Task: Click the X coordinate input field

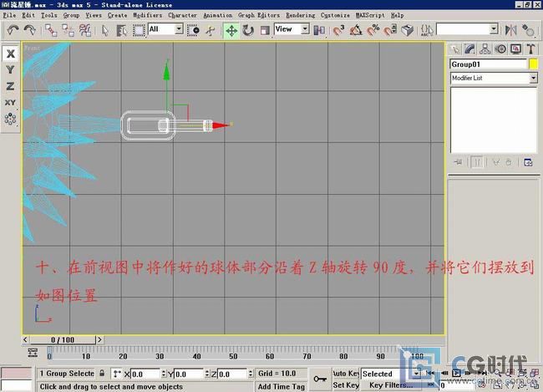Action: (145, 374)
